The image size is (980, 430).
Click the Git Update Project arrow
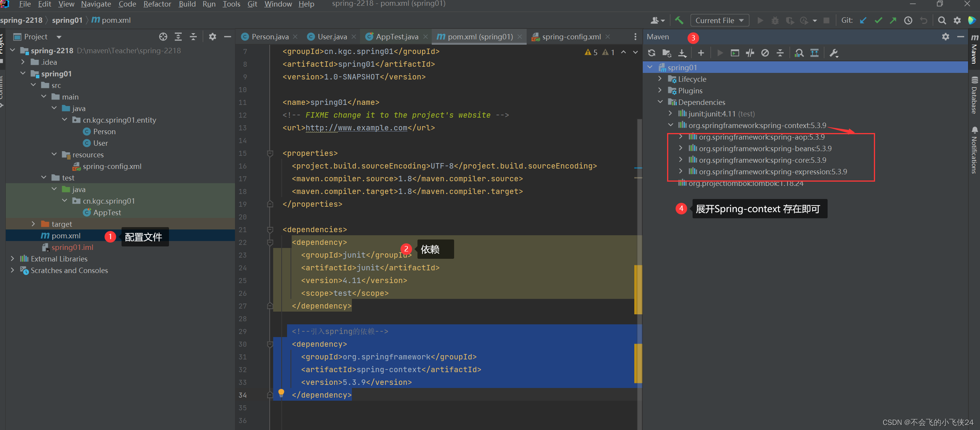click(x=863, y=20)
